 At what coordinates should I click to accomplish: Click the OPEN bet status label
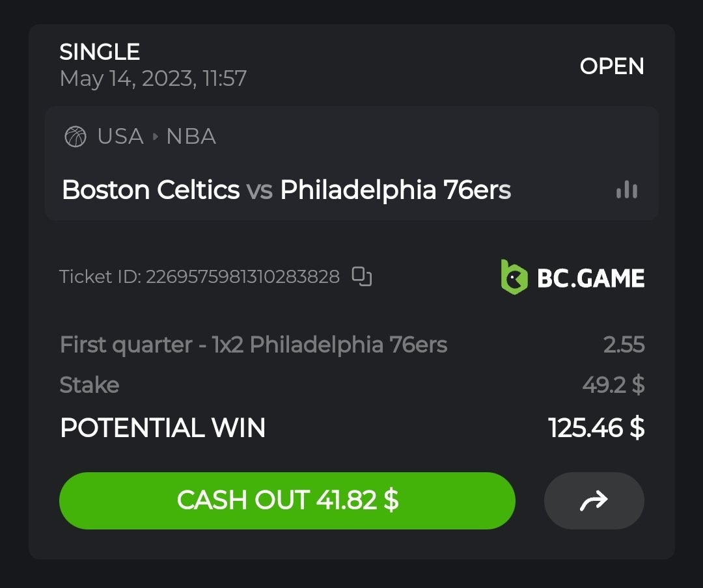point(611,66)
